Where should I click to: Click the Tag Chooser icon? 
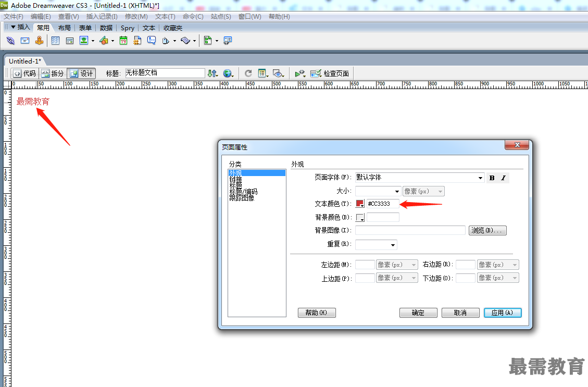[x=228, y=41]
